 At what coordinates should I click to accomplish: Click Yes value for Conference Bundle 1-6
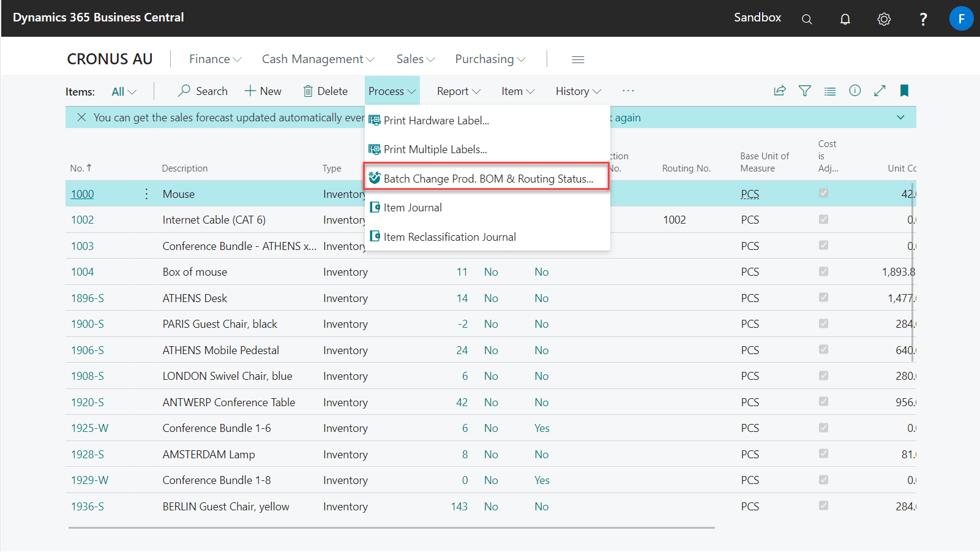pyautogui.click(x=542, y=428)
